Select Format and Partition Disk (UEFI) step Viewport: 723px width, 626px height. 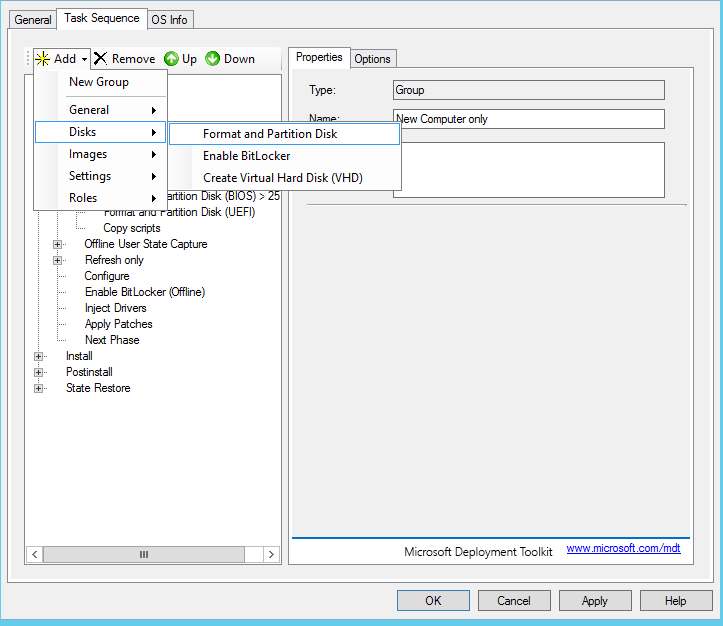coord(179,212)
